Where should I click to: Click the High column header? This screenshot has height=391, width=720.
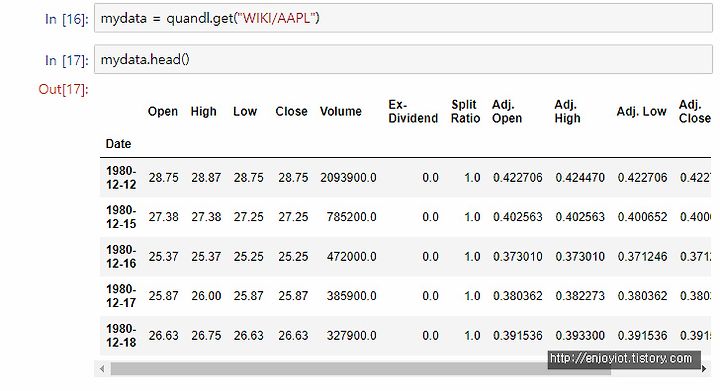(203, 112)
